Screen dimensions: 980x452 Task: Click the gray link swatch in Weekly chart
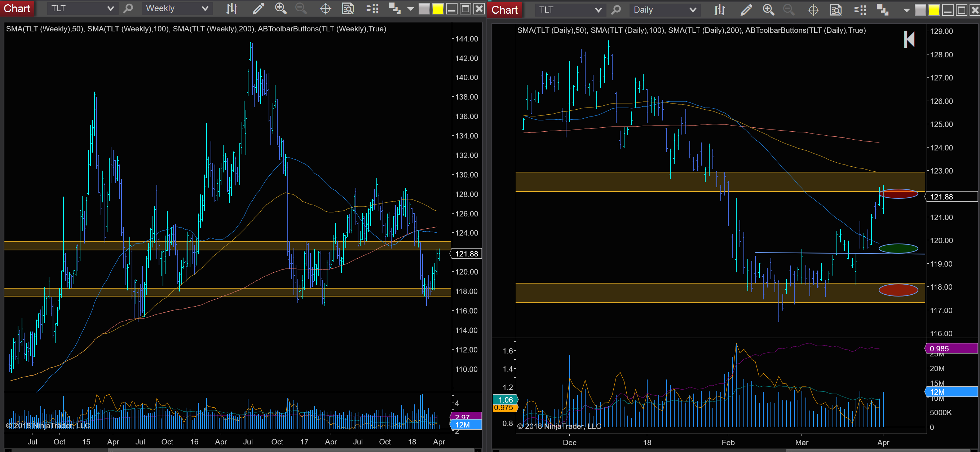click(x=424, y=8)
